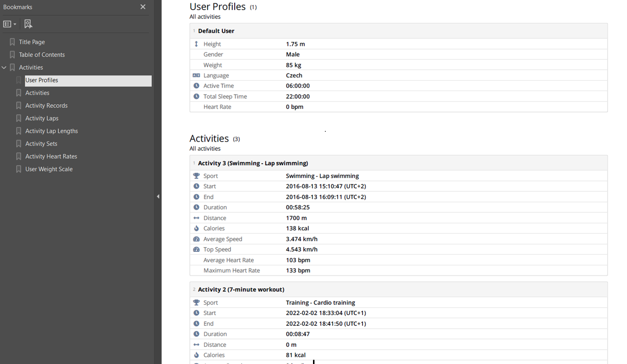The width and height of the screenshot is (627, 364).
Task: Open the bookmarks options dropdown menu
Action: tap(10, 24)
